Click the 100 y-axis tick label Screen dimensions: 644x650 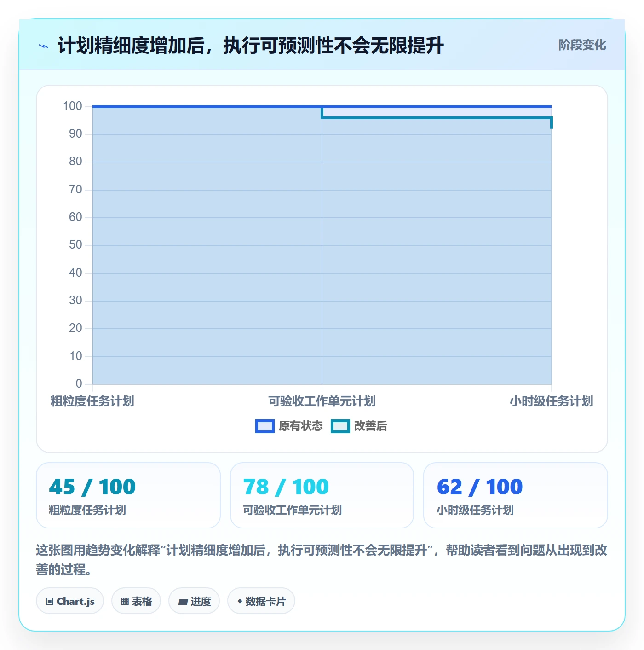coord(72,106)
